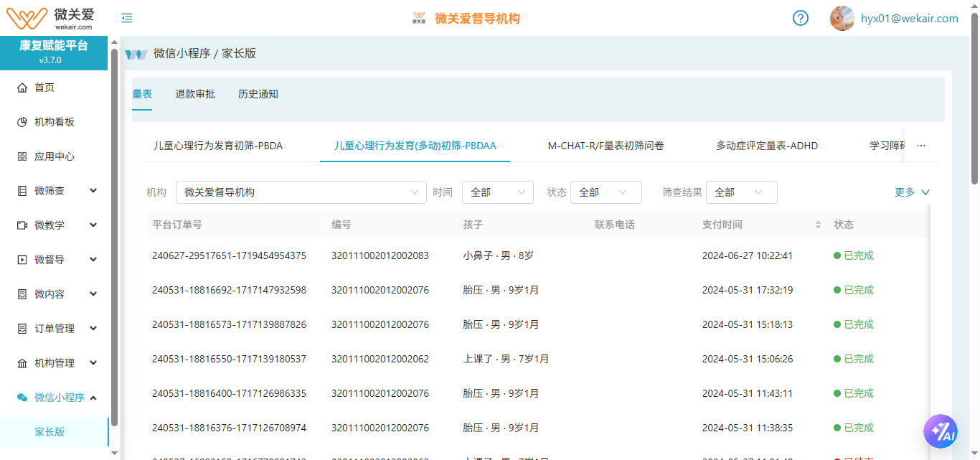Open the 时间 filter dropdown

point(497,192)
